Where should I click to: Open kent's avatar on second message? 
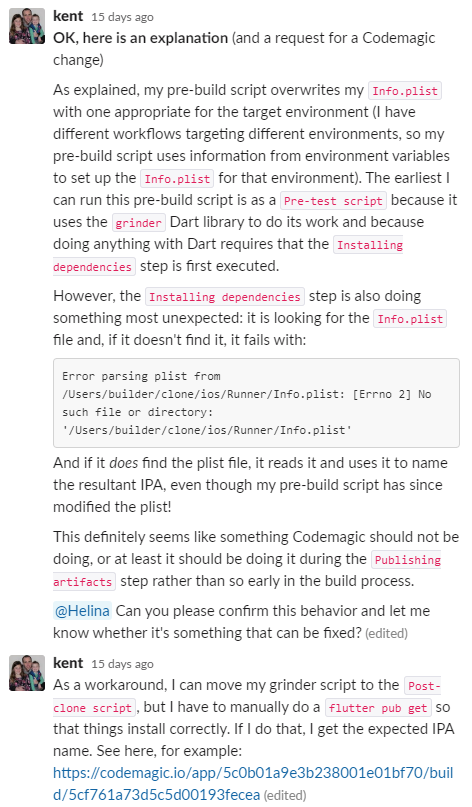point(27,673)
